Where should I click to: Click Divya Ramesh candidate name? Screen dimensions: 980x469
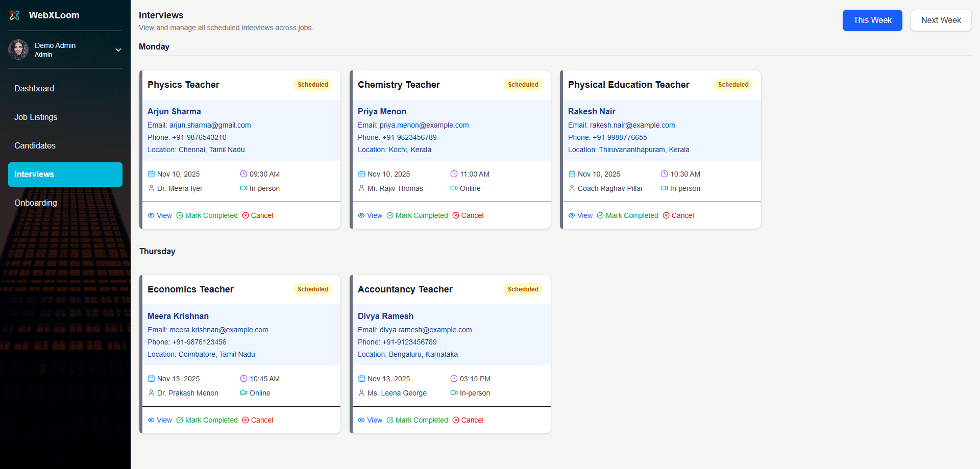tap(385, 316)
